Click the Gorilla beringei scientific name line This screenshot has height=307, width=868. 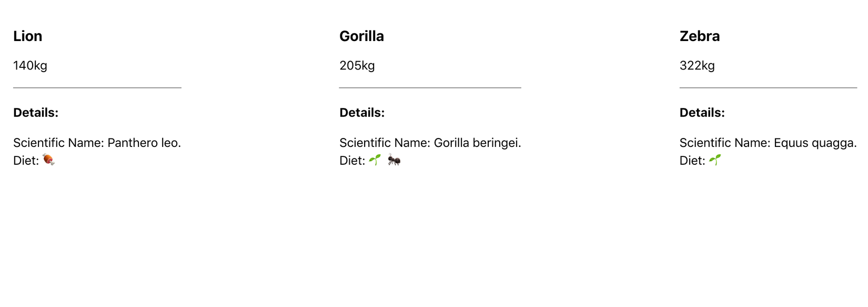click(x=430, y=143)
